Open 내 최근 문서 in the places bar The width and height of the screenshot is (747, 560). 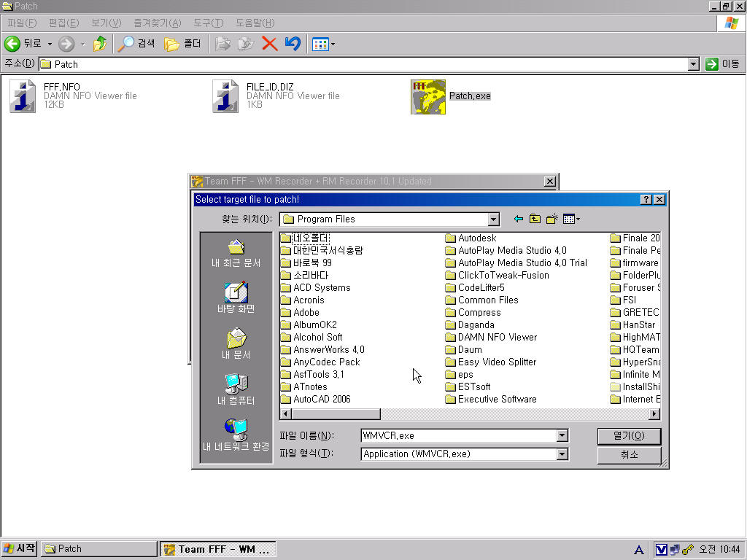(x=236, y=253)
